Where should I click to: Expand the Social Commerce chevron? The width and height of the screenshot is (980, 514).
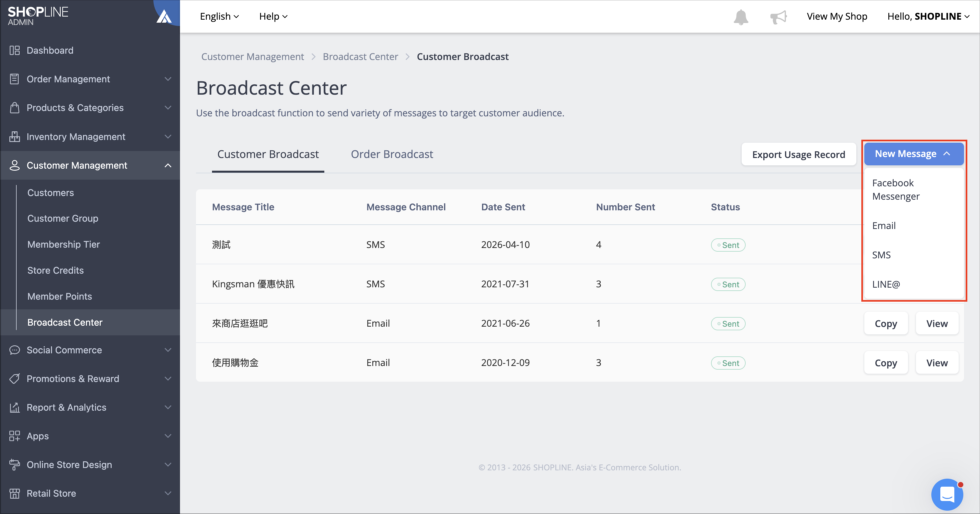point(168,350)
